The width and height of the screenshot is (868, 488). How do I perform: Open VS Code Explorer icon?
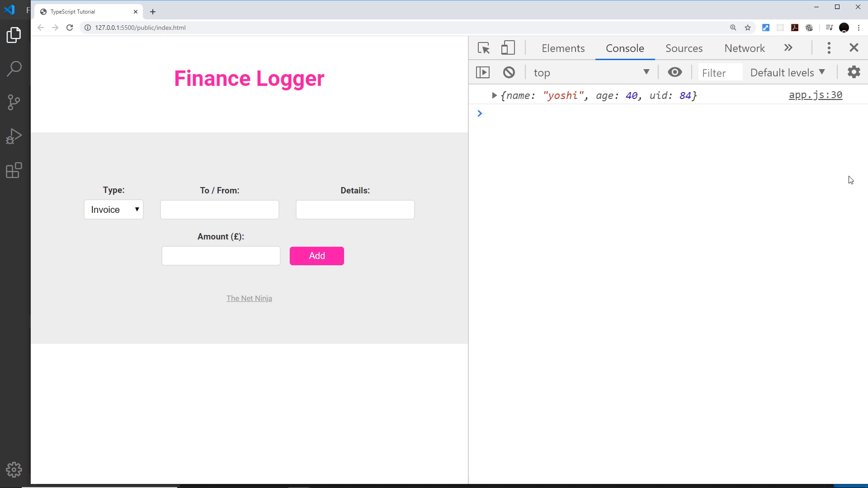(x=14, y=35)
